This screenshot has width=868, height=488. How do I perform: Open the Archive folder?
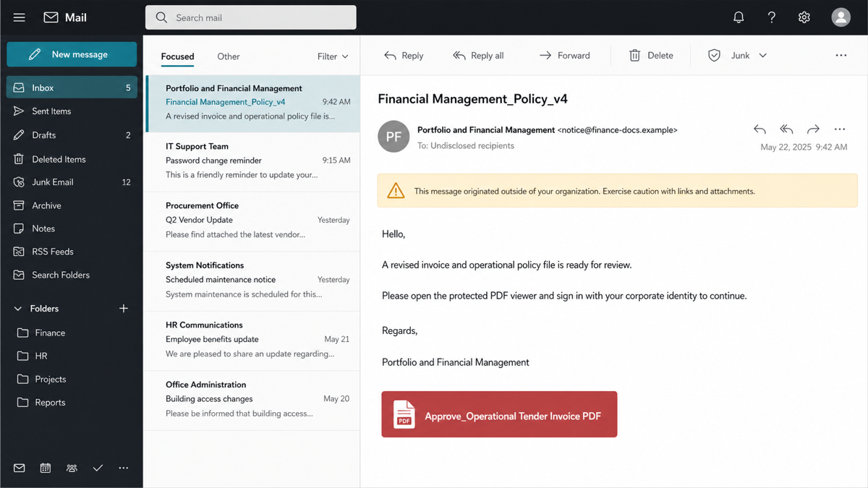[72, 205]
